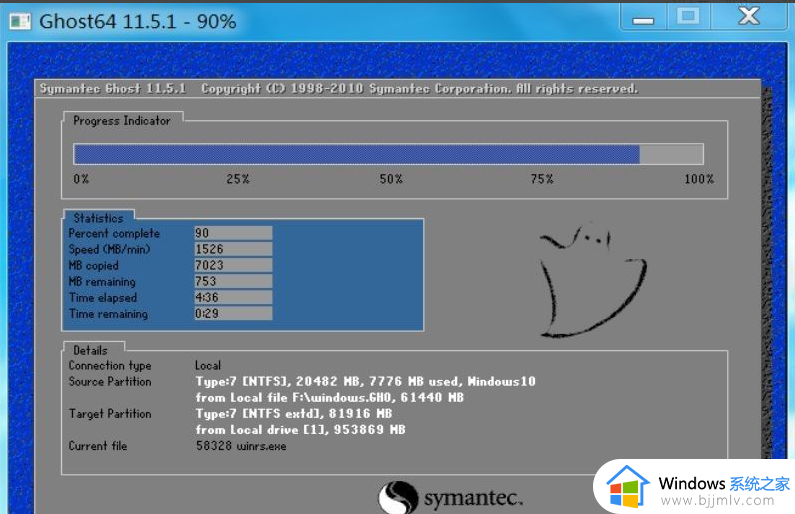Click the Symantec logo icon

398,497
